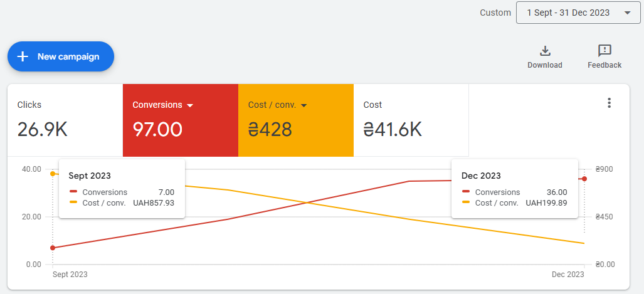This screenshot has height=294, width=644.
Task: Click the Dec 2023 x-axis label
Action: pos(568,275)
